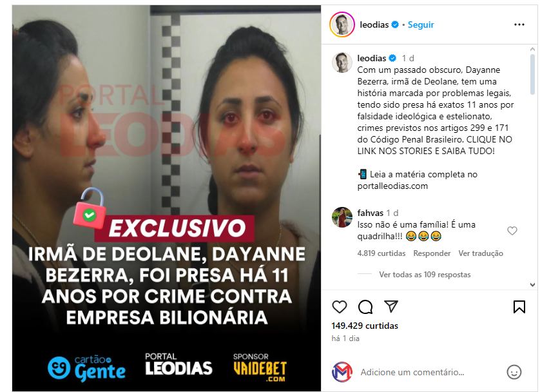This screenshot has width=540, height=392.
Task: Click Ver tradução on fahvas comment
Action: click(481, 253)
